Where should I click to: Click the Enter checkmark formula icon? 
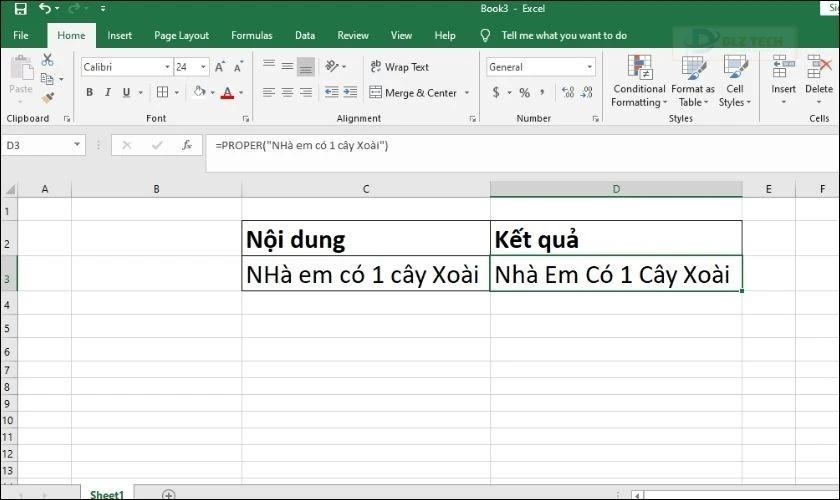pos(157,145)
